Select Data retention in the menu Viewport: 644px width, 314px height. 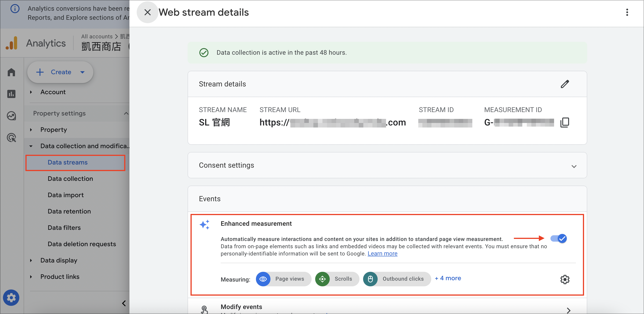(x=69, y=211)
